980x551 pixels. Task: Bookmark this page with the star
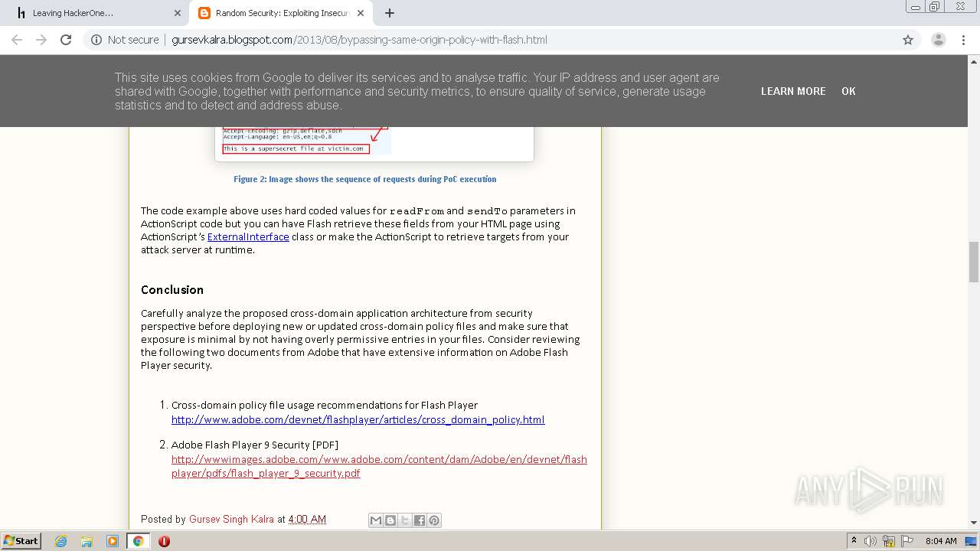(908, 40)
